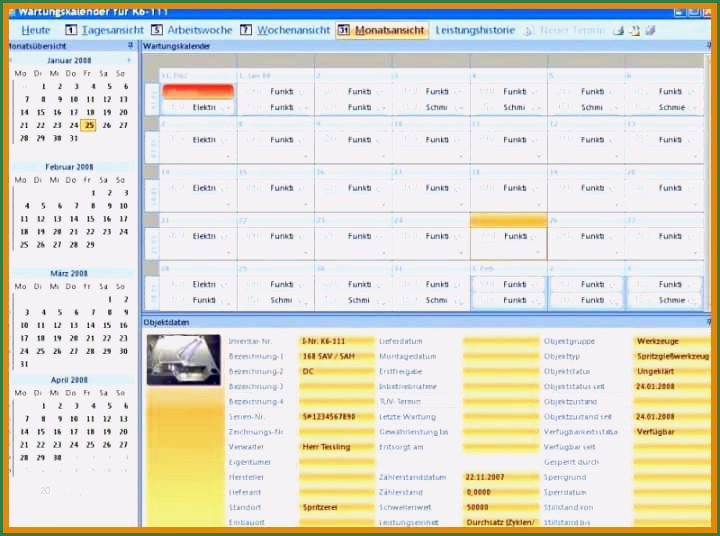720x536 pixels.
Task: Go to previous month in mini calendar
Action: pyautogui.click(x=11, y=60)
